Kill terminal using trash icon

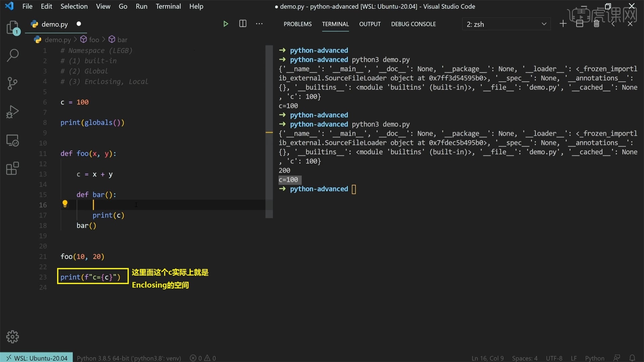coord(596,24)
